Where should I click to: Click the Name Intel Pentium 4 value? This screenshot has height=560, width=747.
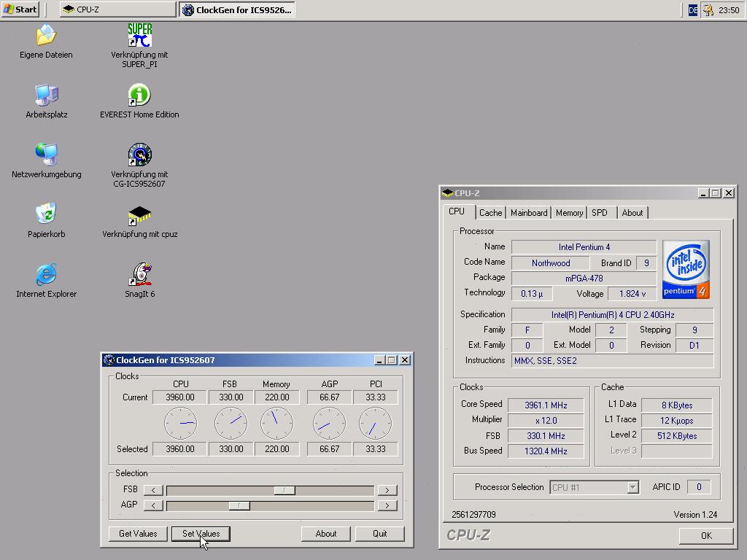coord(584,247)
